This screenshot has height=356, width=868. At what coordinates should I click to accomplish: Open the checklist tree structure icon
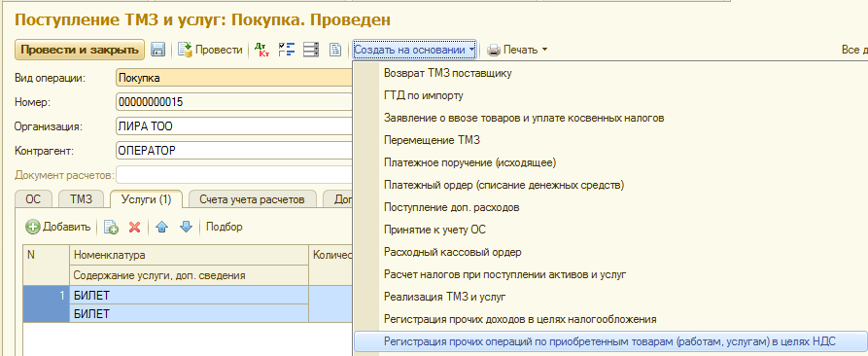click(287, 50)
